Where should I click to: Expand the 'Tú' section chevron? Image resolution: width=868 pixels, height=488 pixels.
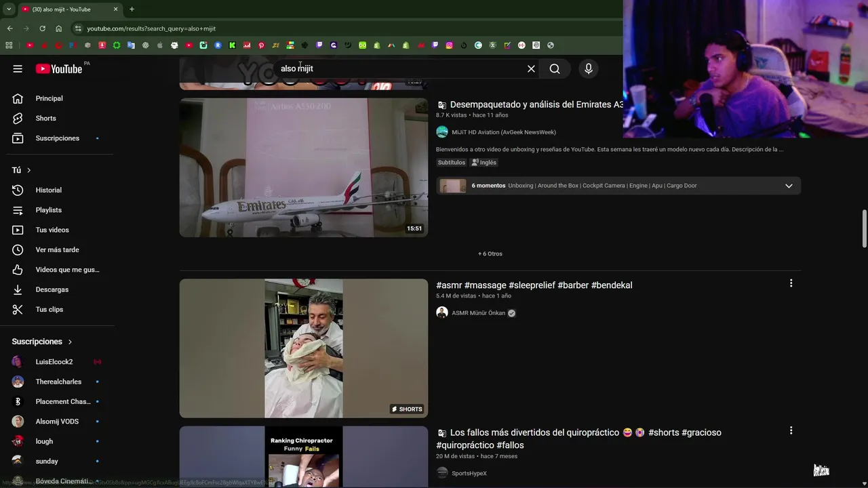pos(28,170)
